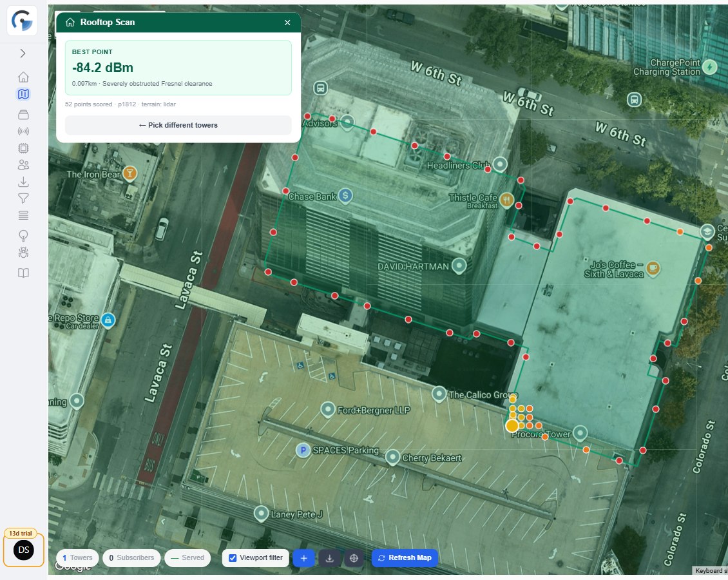Click the Repo Store car dealer pin
Screen dimensions: 728x580
[108, 320]
